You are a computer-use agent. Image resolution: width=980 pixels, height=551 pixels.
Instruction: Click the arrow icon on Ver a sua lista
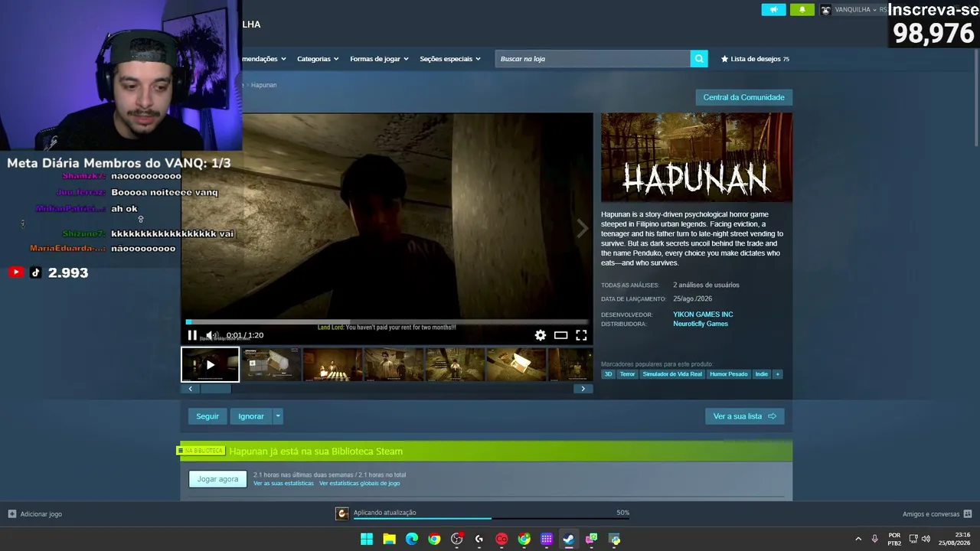(772, 416)
